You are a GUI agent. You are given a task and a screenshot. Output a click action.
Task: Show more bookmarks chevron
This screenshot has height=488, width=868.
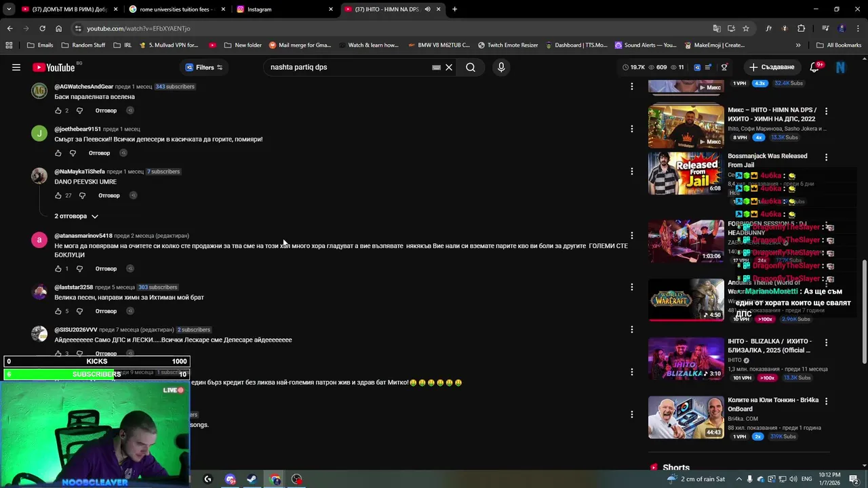(797, 45)
